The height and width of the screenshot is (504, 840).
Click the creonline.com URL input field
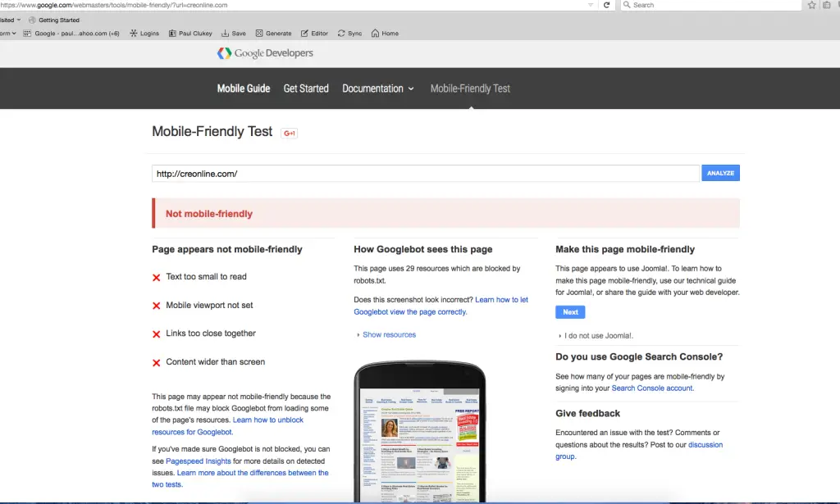pos(426,174)
